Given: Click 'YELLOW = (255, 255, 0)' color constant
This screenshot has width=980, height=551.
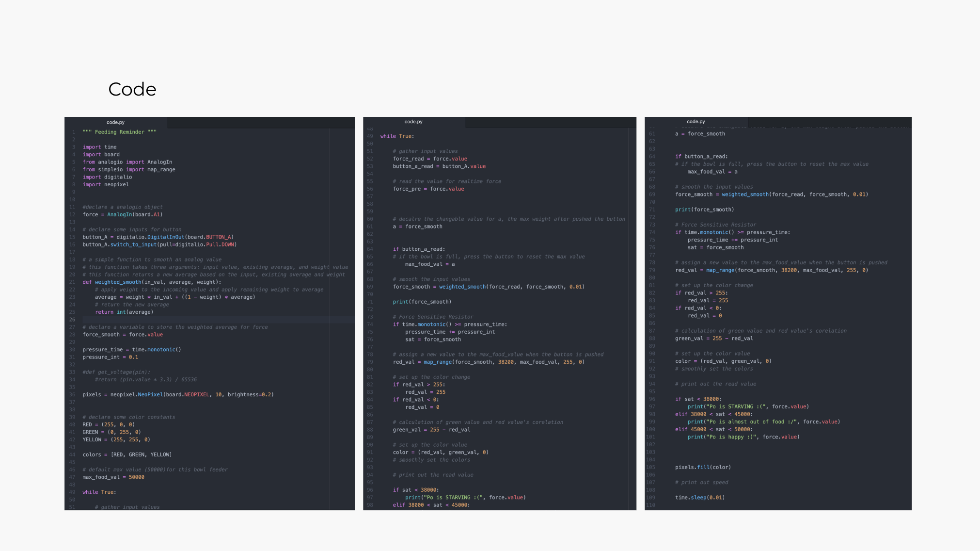Looking at the screenshot, I should tap(116, 439).
